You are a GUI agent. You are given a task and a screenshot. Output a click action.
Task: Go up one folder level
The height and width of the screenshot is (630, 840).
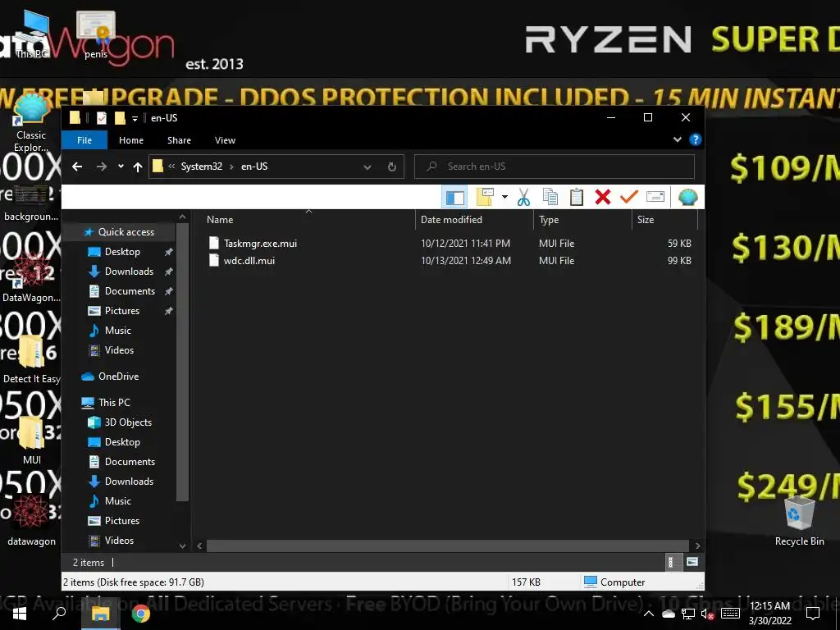click(138, 167)
